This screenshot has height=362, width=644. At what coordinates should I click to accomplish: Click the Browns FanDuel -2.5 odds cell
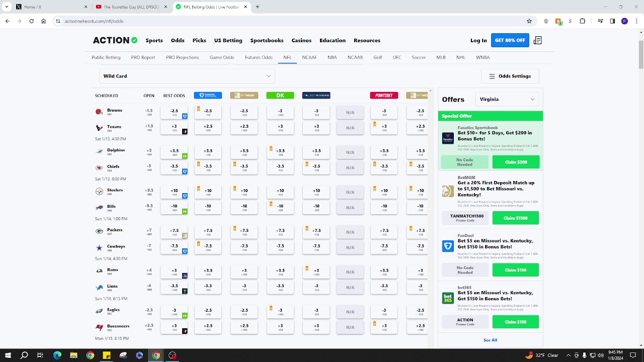(x=208, y=113)
